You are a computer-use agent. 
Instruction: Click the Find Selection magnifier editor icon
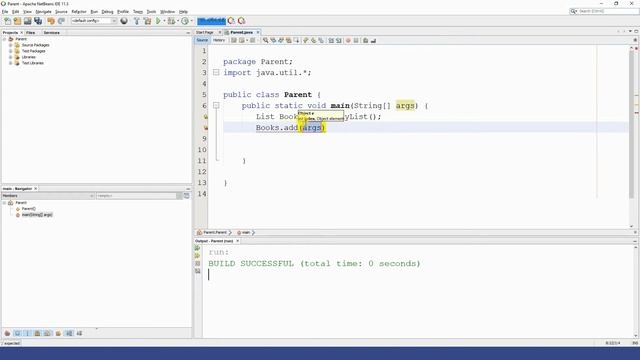[266, 40]
